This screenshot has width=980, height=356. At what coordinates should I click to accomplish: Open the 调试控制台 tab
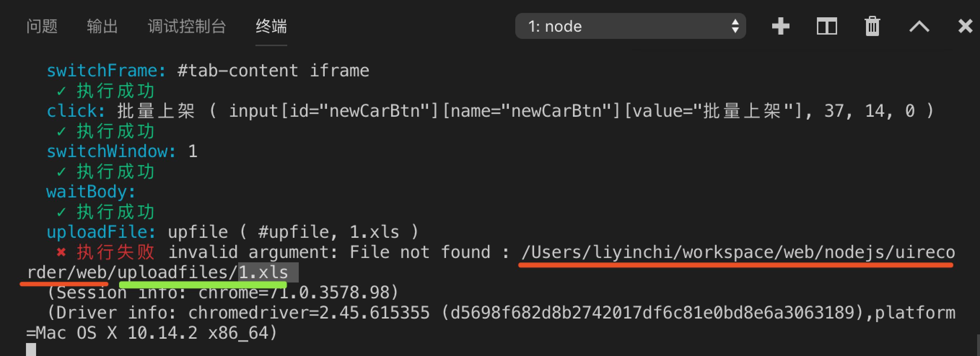(x=187, y=26)
